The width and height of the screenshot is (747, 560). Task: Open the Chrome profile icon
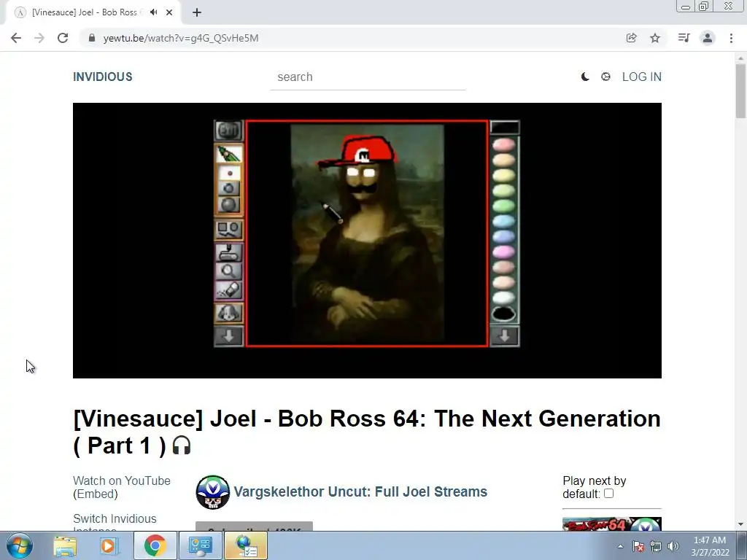[708, 38]
